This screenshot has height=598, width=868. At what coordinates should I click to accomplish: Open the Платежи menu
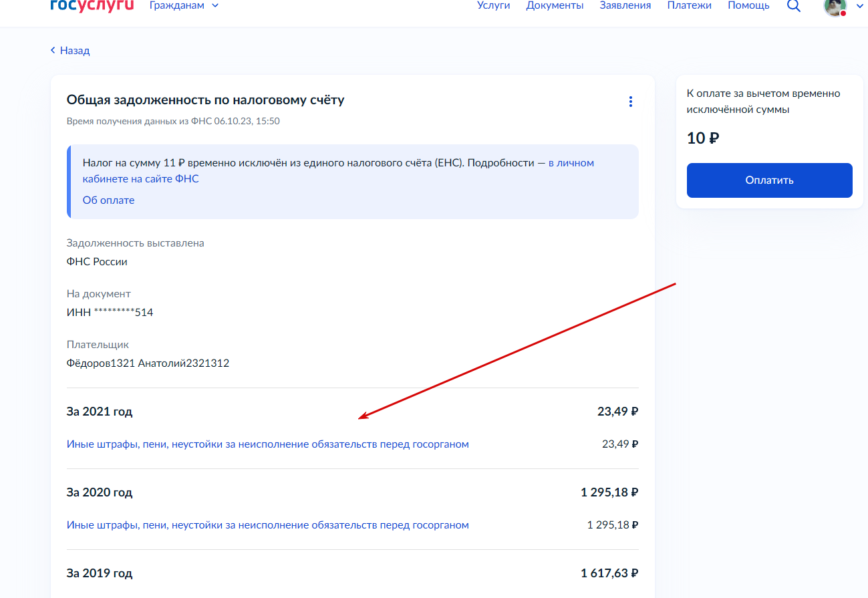[x=690, y=5]
